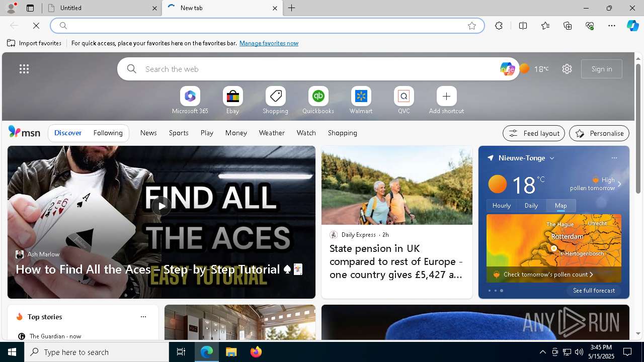
Task: Open the 18°C weather badge in the header
Action: coord(534,69)
